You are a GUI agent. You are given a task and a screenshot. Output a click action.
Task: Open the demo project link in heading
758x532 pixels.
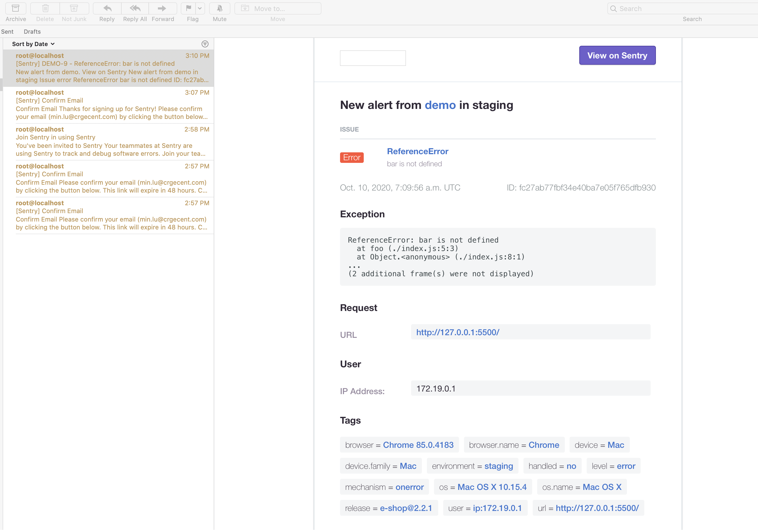(x=440, y=105)
